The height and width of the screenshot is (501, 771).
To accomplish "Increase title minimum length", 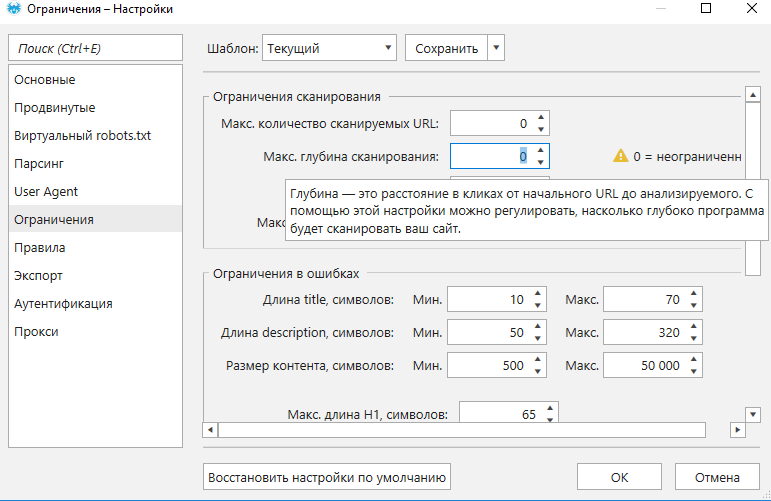I will (x=538, y=294).
